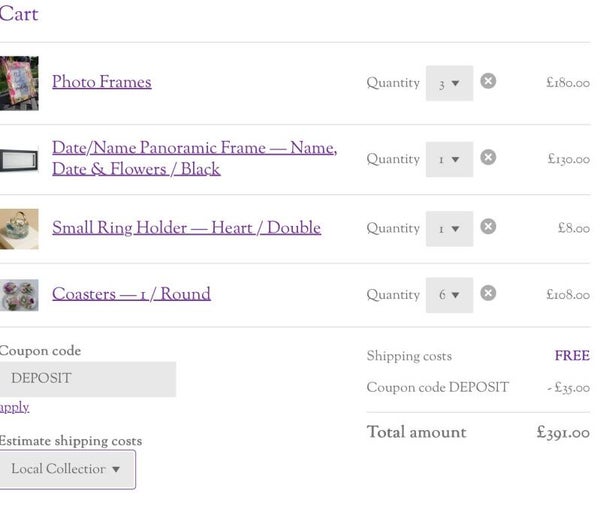The width and height of the screenshot is (600, 512).
Task: Open Small Ring Holder quantity dropdown
Action: coord(449,229)
